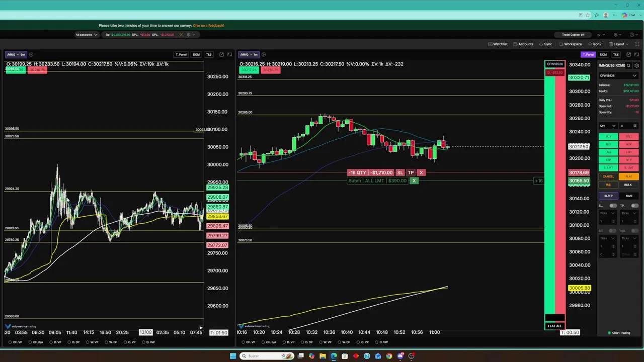Viewport: 644px width, 362px height.
Task: Click the BULK button
Action: 629,185
